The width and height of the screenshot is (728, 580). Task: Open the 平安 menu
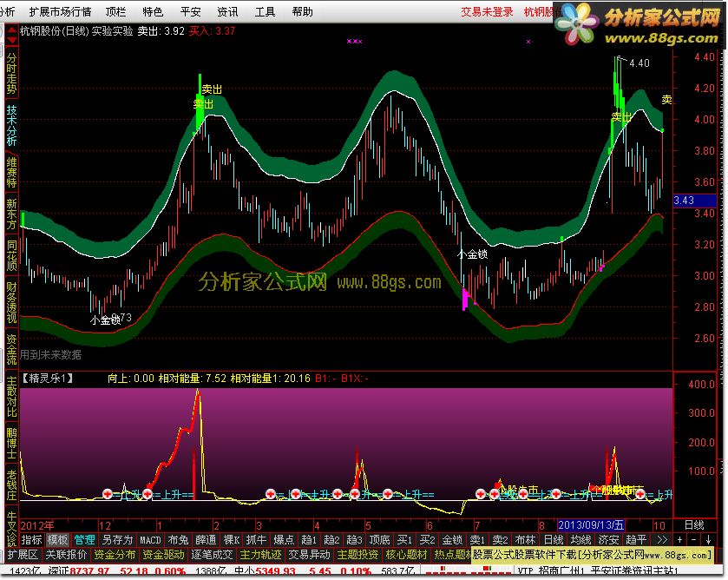coord(190,11)
